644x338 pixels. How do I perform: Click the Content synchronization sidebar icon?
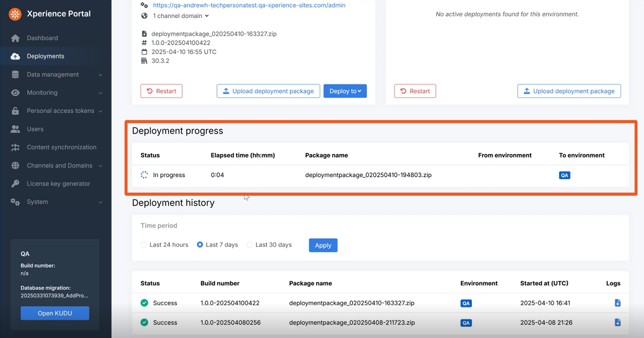15,147
